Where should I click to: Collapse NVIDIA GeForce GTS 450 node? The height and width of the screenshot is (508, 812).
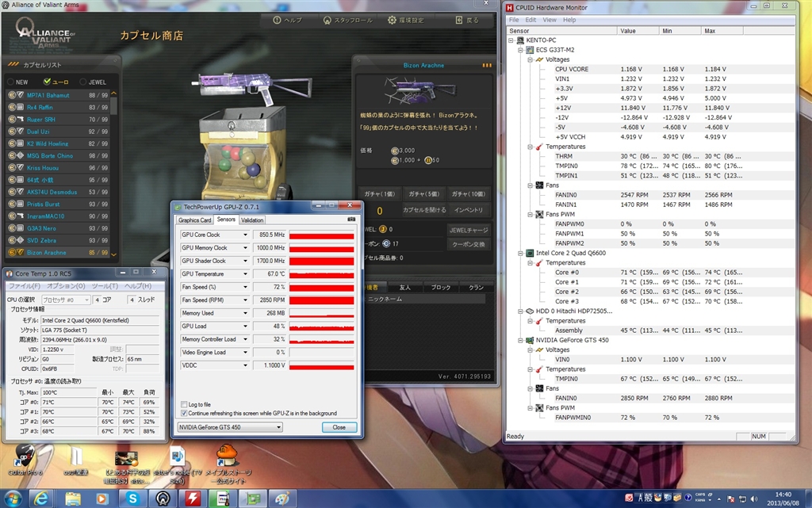520,341
